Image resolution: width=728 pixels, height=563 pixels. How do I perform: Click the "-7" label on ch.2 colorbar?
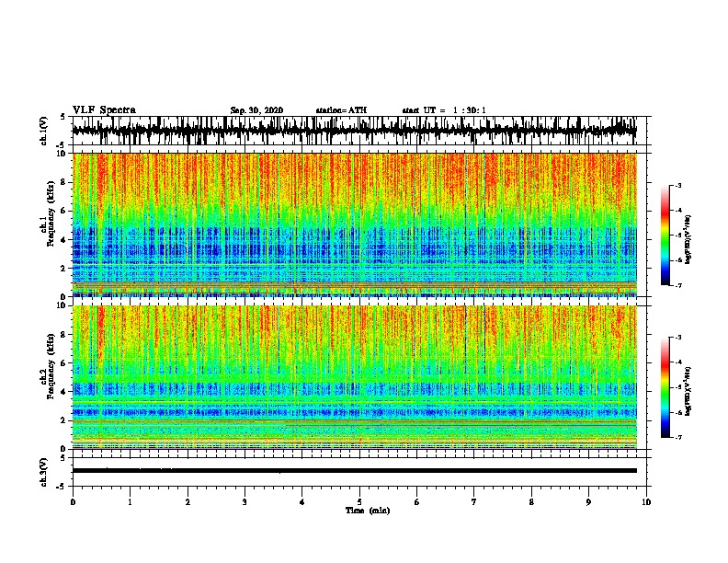click(677, 438)
